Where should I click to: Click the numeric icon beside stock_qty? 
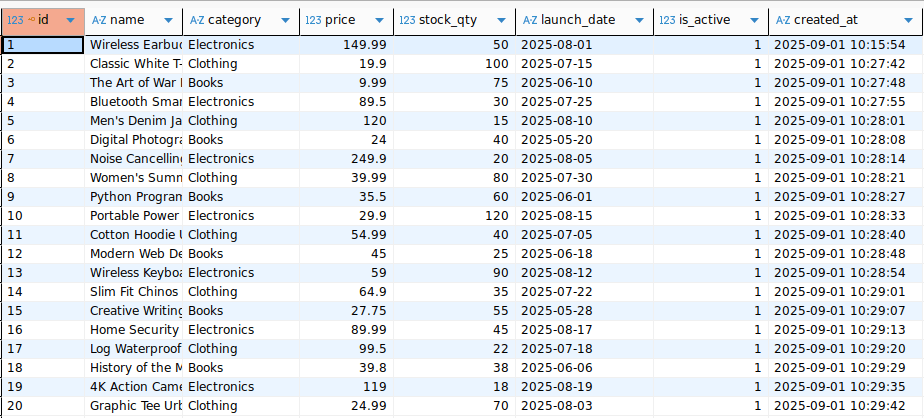coord(407,20)
